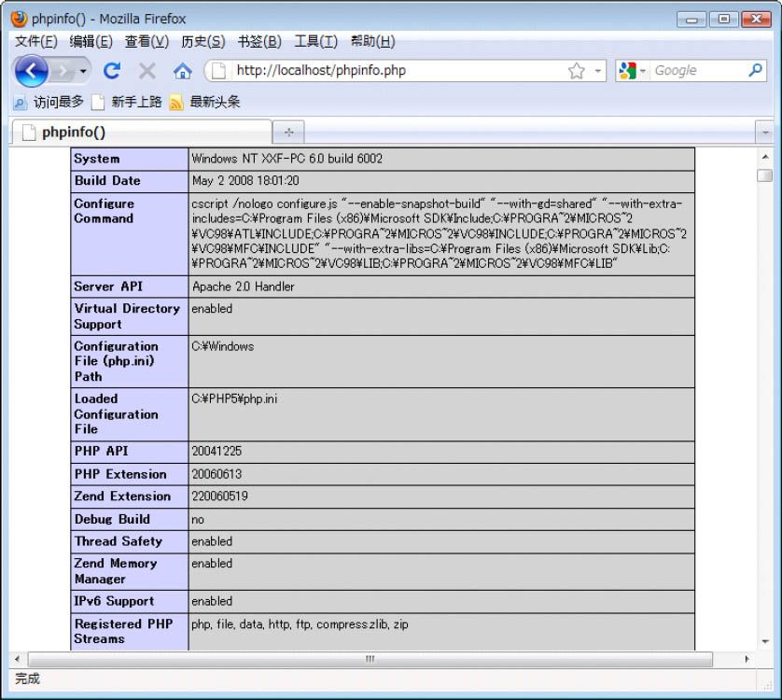
Task: Click the greyed-out Forward arrow button
Action: tap(63, 71)
